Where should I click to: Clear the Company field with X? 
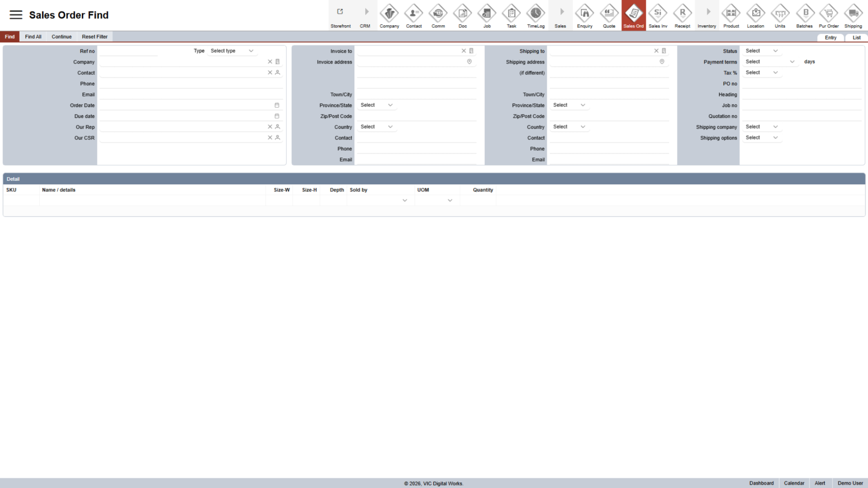[x=270, y=62]
